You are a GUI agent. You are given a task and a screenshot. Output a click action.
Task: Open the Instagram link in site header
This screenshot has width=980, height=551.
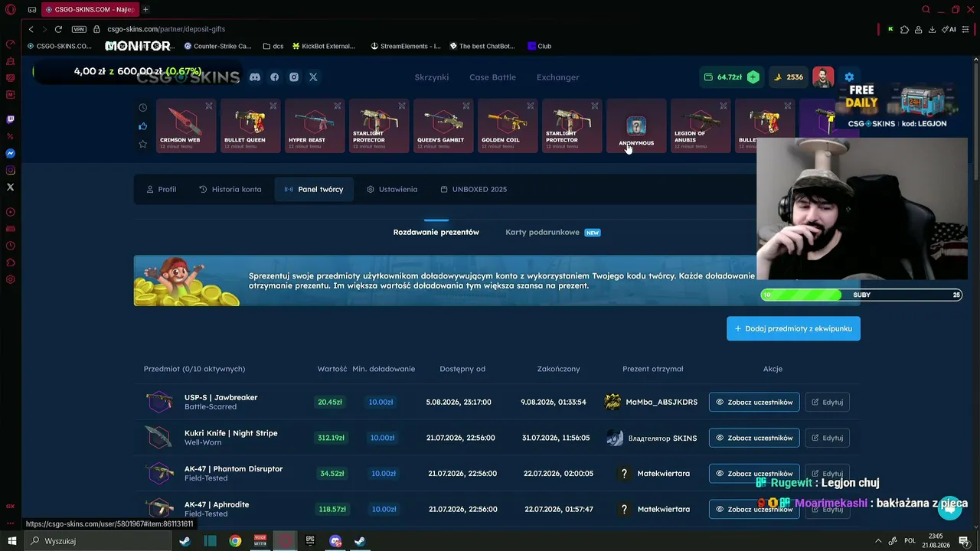point(294,77)
